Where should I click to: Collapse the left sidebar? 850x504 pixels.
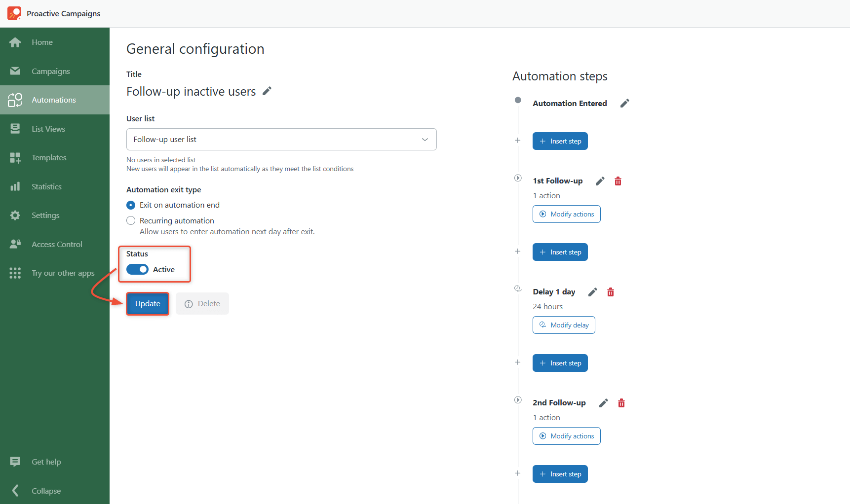click(x=15, y=491)
